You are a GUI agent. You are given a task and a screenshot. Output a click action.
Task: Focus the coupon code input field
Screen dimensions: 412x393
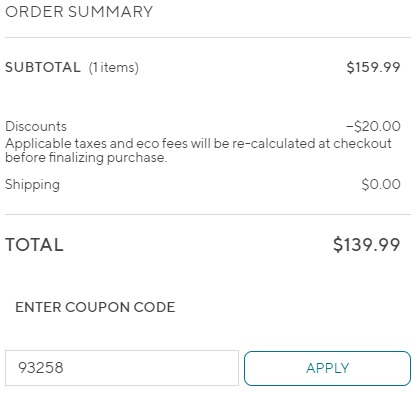click(122, 368)
